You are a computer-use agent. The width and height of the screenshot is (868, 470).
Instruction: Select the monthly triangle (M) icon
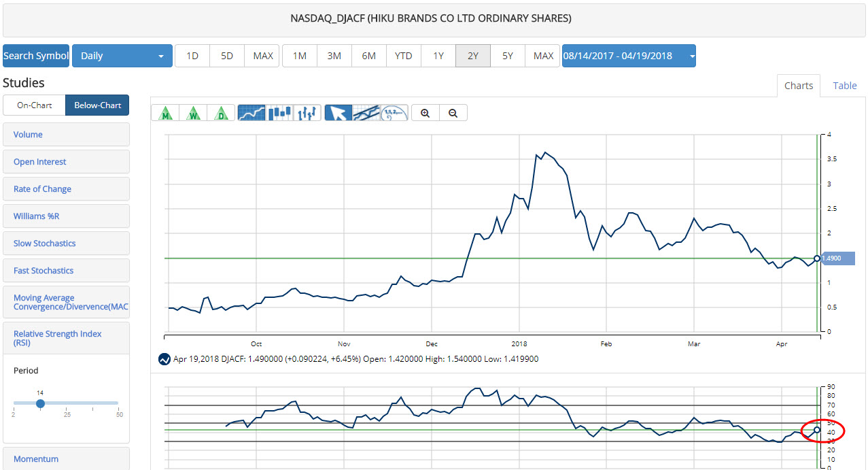165,113
